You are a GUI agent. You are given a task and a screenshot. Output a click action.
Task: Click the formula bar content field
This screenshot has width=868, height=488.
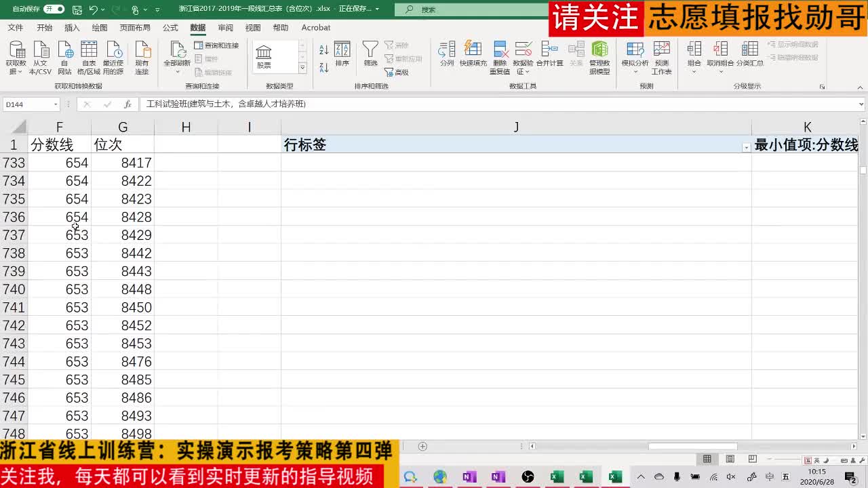point(498,104)
